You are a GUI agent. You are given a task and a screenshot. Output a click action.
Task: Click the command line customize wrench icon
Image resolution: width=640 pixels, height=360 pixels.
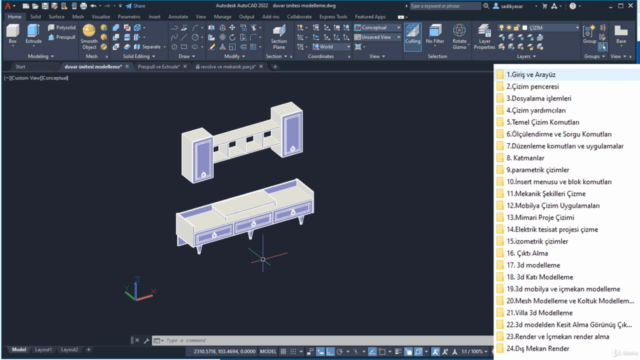(x=146, y=340)
